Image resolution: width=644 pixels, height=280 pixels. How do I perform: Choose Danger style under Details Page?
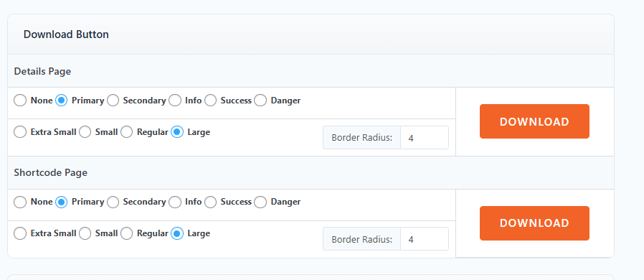point(260,101)
